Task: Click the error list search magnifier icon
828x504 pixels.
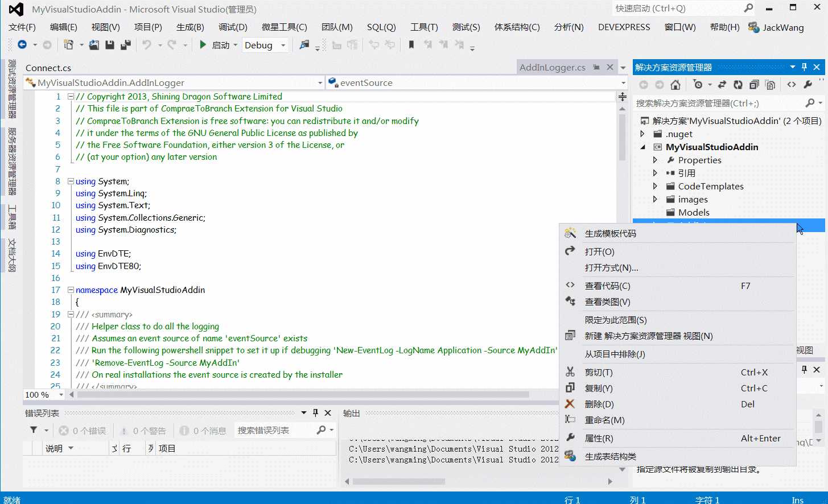Action: point(322,430)
